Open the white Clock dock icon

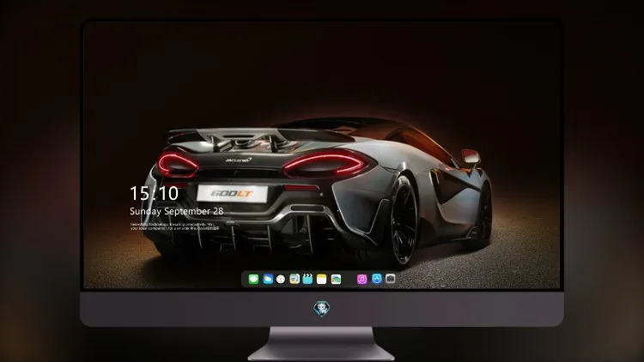(281, 279)
